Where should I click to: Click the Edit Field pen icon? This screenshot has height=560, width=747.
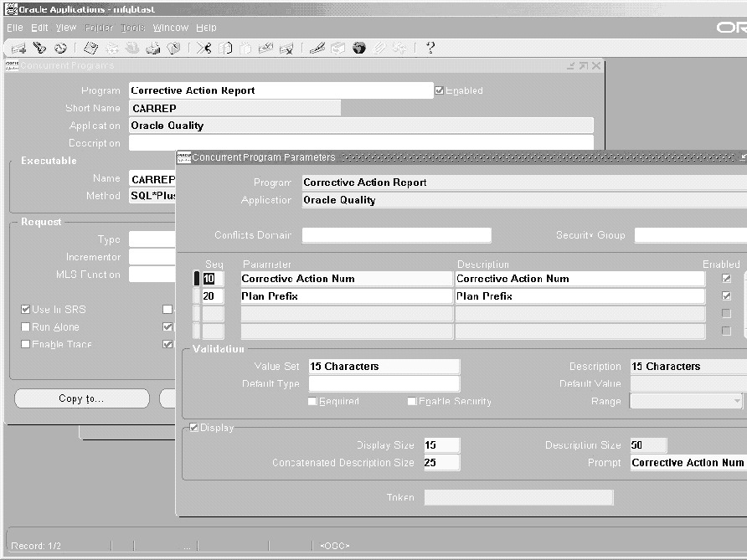tap(317, 48)
